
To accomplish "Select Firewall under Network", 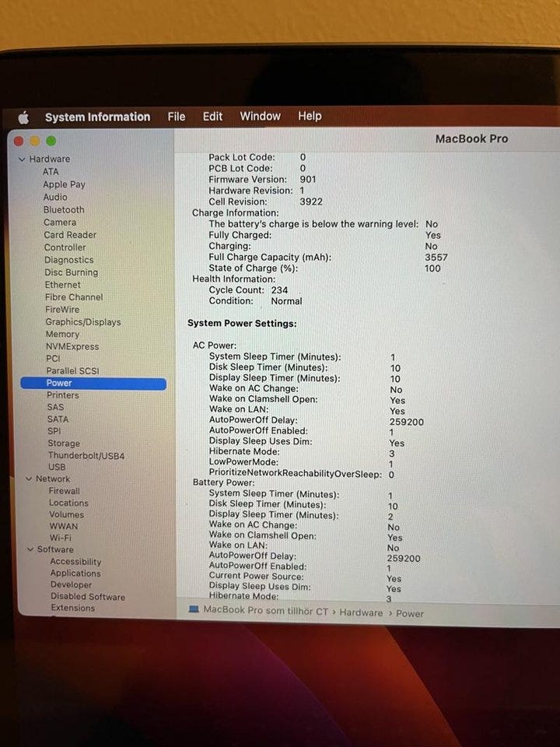I will (65, 491).
